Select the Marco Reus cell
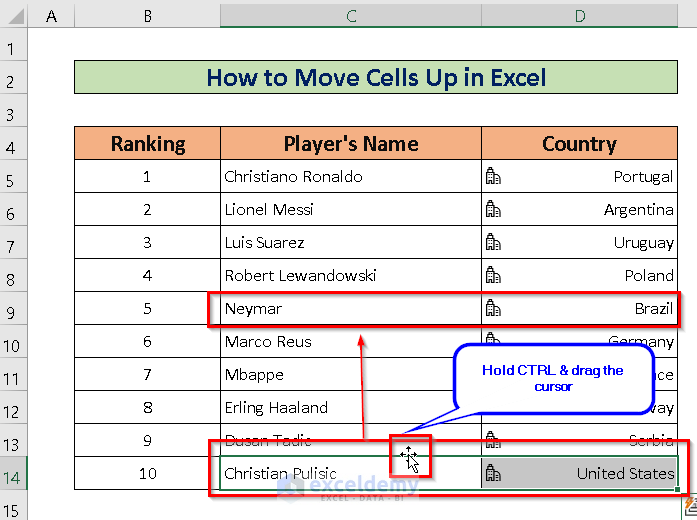Image resolution: width=697 pixels, height=520 pixels. coord(351,341)
